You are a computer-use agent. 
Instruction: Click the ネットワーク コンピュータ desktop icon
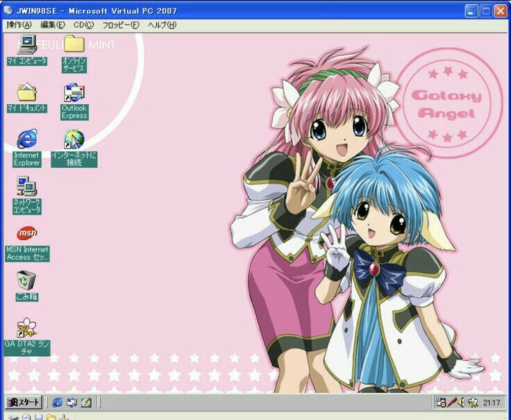click(27, 187)
